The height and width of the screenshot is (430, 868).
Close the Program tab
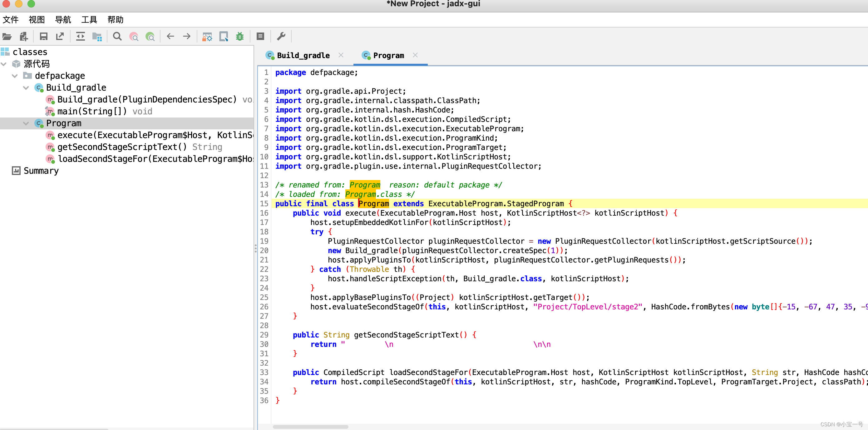point(415,55)
